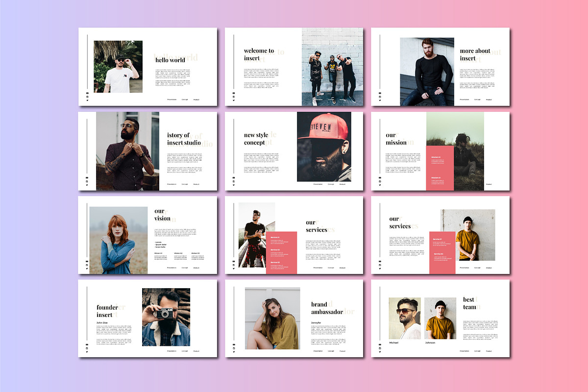Select the three men by brick wall photo

[x=332, y=67]
